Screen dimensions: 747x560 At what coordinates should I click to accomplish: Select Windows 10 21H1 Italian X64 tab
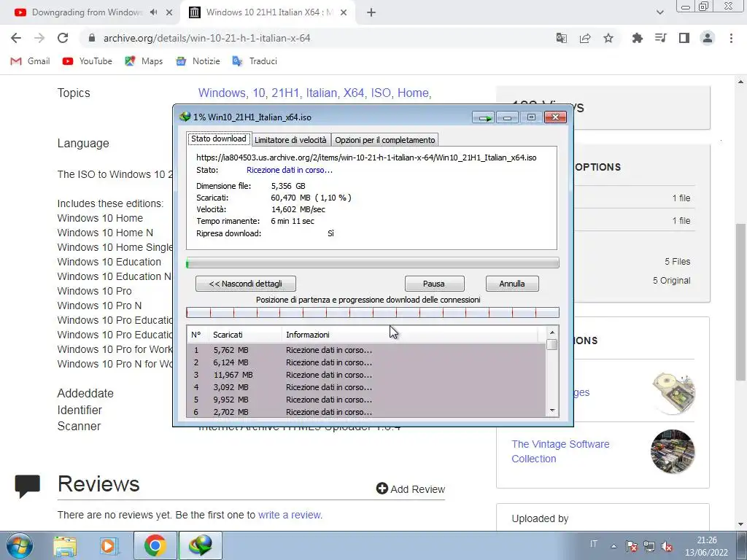coord(268,12)
